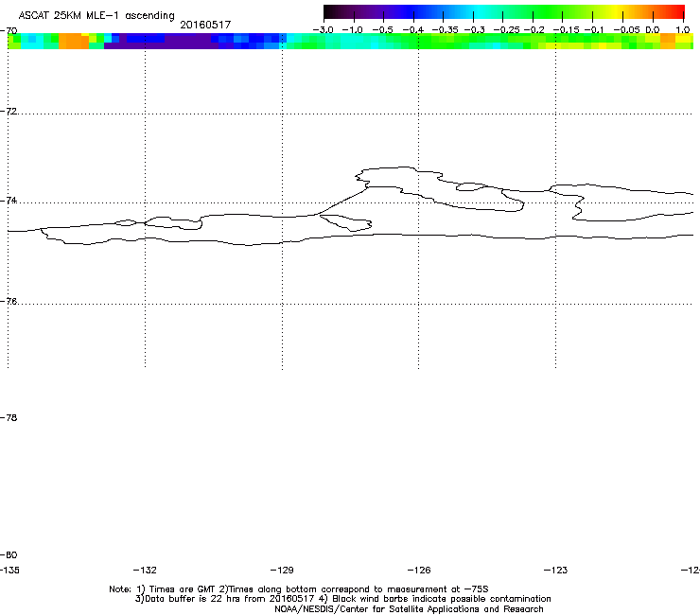Click the 0.0 label on the color scale
The width and height of the screenshot is (700, 615).
point(653,30)
